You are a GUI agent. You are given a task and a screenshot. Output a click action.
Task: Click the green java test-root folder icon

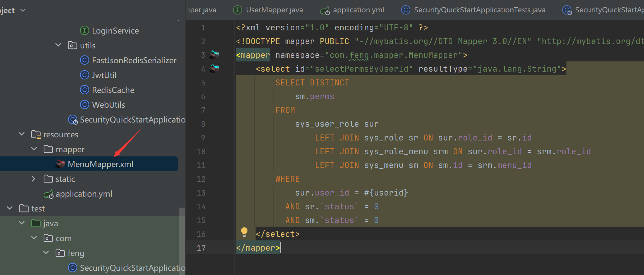point(36,223)
